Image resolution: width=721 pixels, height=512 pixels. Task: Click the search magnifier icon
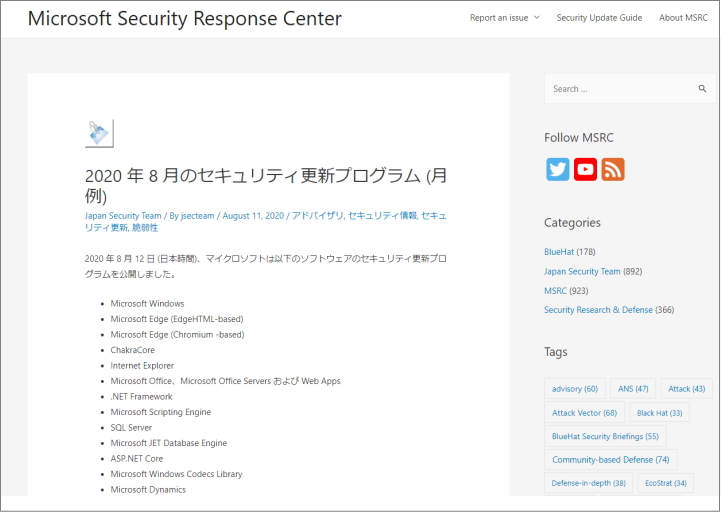click(702, 89)
